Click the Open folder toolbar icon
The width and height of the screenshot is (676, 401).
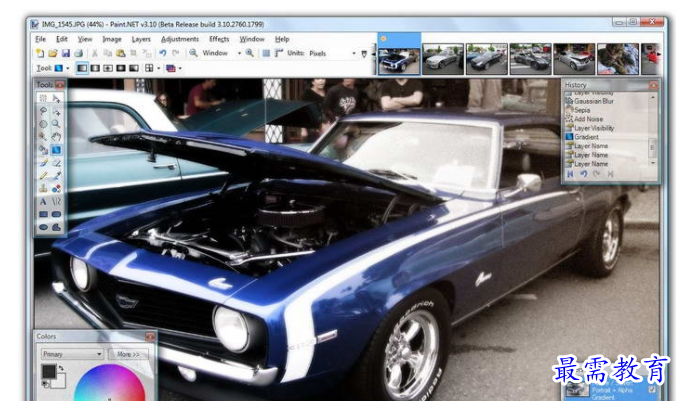tap(53, 53)
